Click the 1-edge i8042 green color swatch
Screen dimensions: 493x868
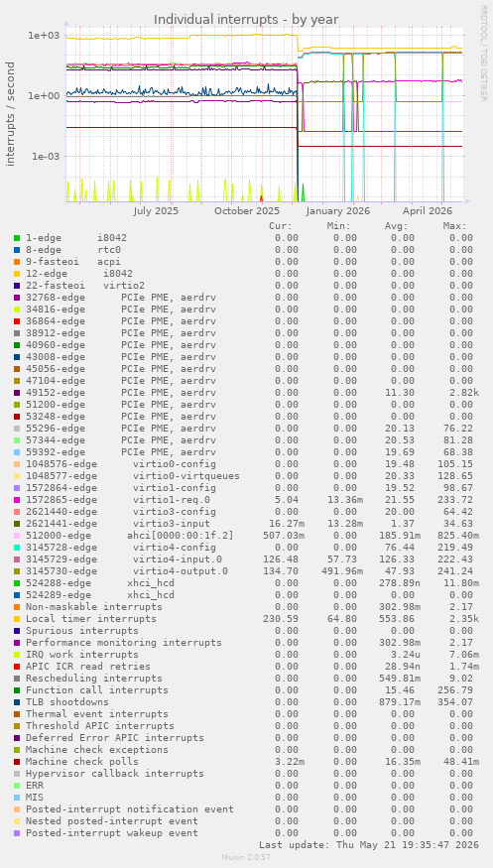click(x=17, y=238)
